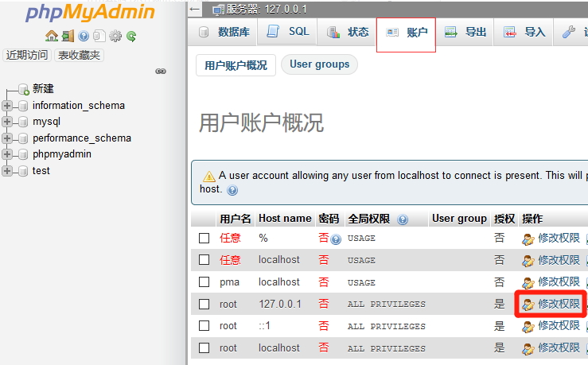Click the phpMyAdmin logo
Screen dimensions: 588x365
pyautogui.click(x=90, y=13)
